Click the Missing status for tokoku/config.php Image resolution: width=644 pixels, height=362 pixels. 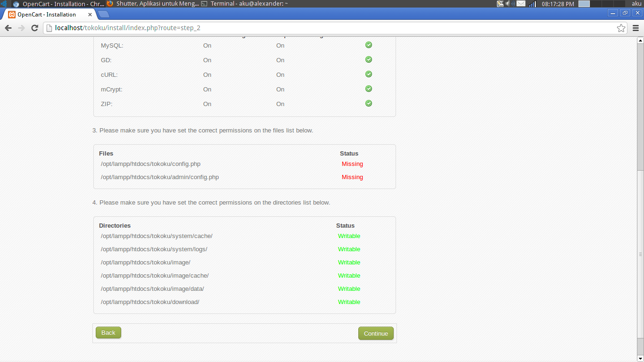[x=352, y=164]
